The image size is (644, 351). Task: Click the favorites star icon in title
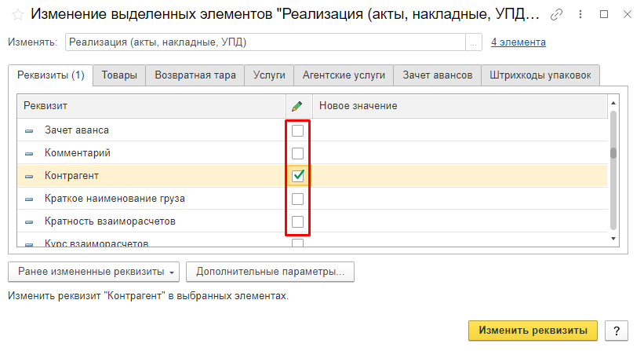tap(16, 14)
